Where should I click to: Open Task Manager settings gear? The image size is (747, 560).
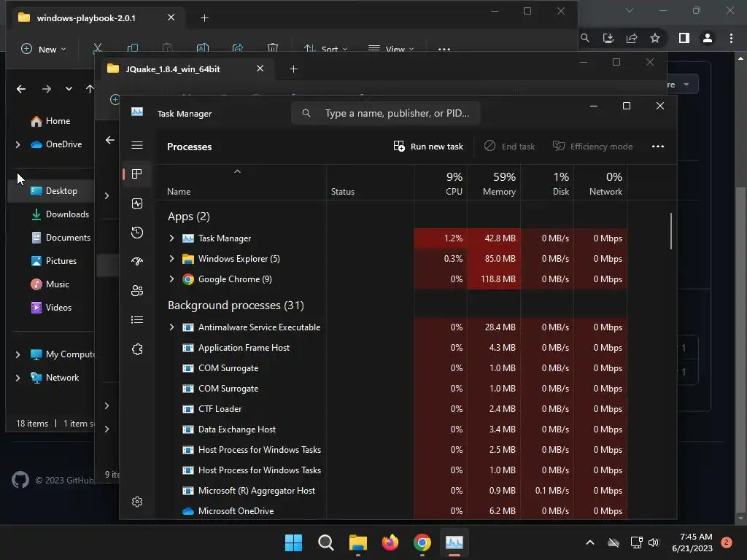[137, 502]
